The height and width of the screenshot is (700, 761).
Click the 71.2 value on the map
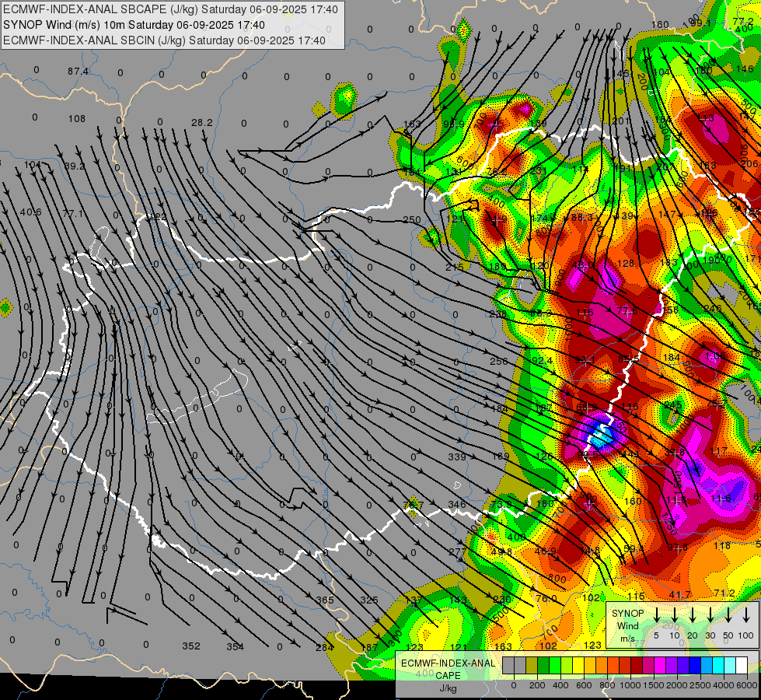coord(724,593)
